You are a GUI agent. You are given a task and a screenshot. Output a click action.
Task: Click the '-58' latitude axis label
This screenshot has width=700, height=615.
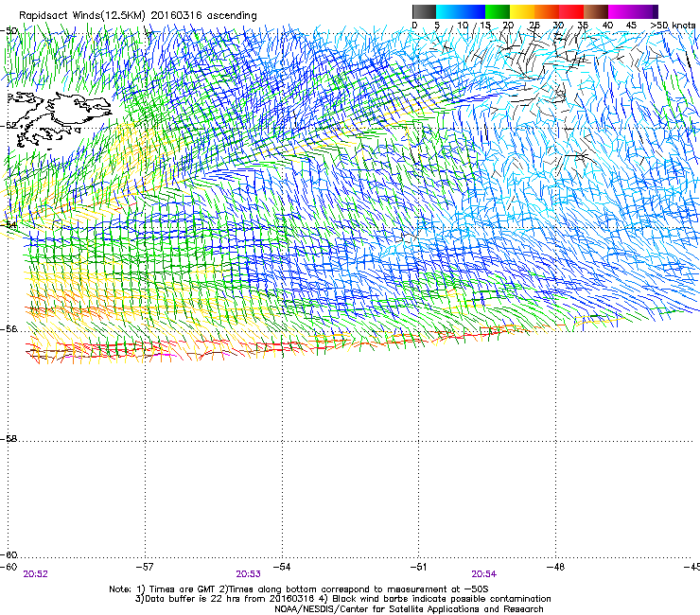coord(9,439)
